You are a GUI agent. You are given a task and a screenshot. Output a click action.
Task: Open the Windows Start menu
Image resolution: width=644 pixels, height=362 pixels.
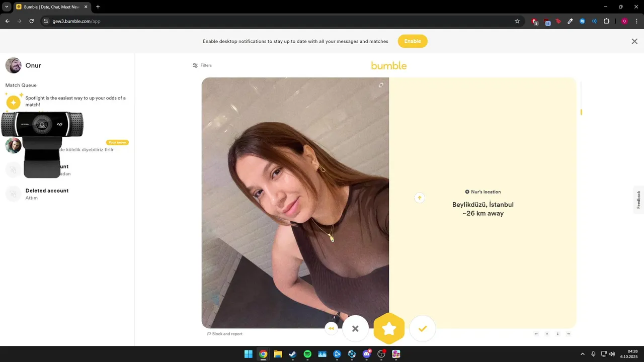[x=249, y=354]
